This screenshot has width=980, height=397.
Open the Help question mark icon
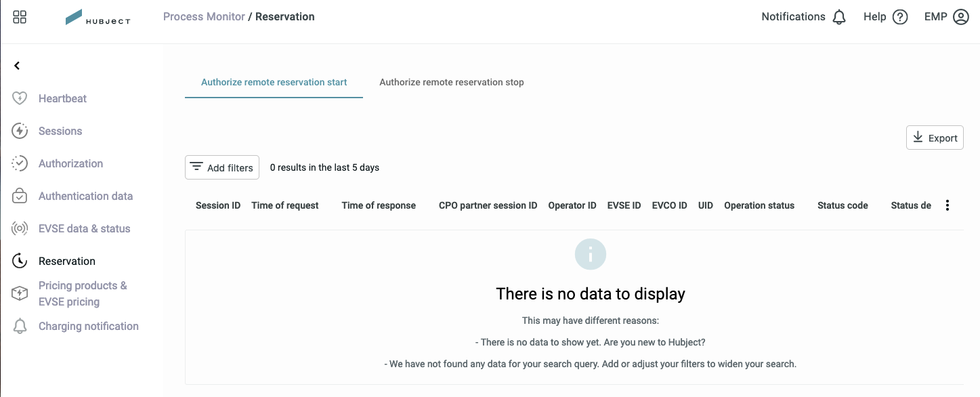coord(900,17)
